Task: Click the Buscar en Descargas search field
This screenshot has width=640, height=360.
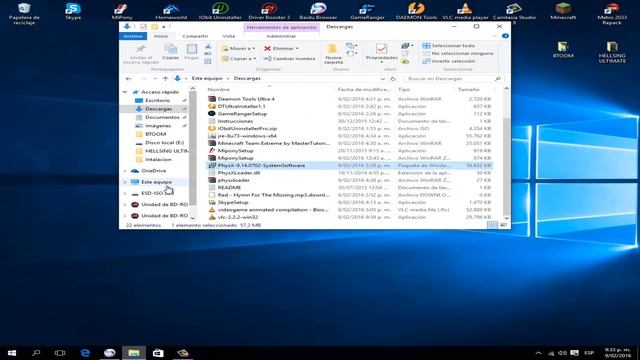Action: [x=453, y=79]
